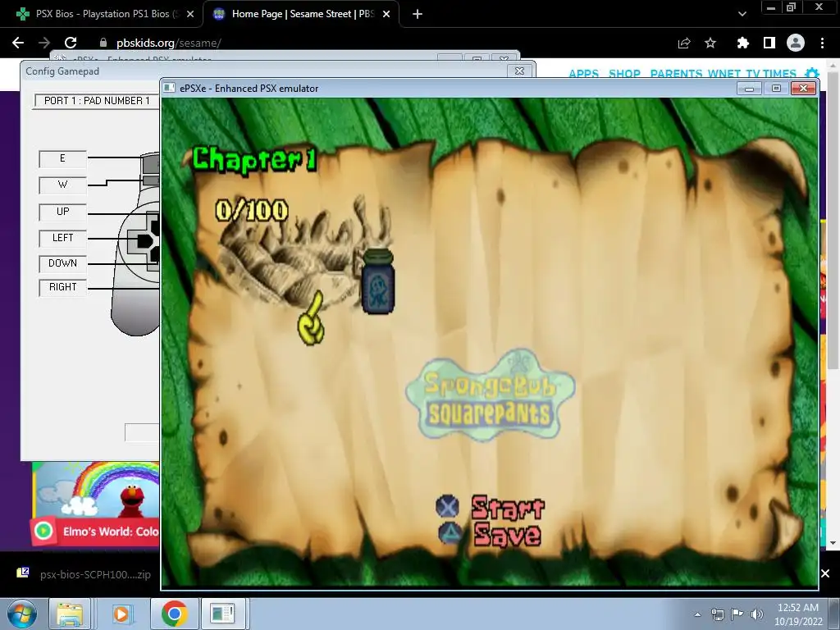
Task: Show hidden tray icons arrow
Action: click(x=697, y=614)
